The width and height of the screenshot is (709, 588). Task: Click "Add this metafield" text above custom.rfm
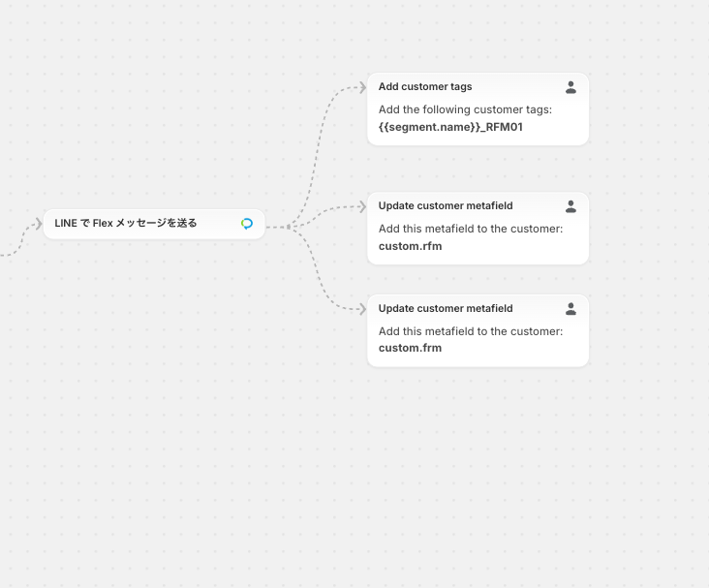pos(470,229)
